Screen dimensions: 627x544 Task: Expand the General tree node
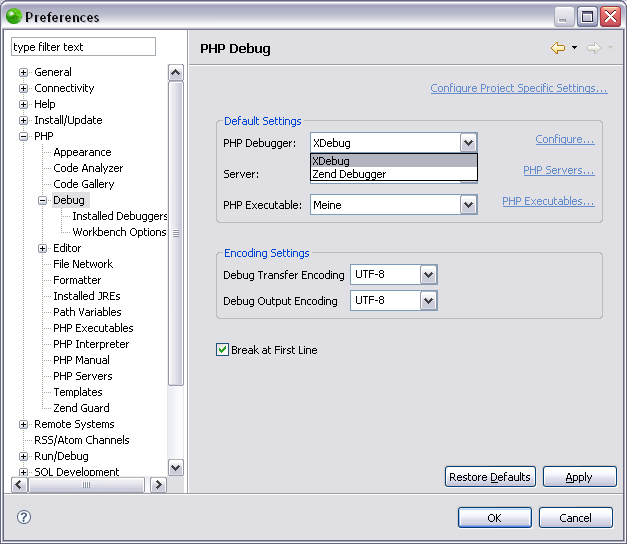[x=24, y=72]
